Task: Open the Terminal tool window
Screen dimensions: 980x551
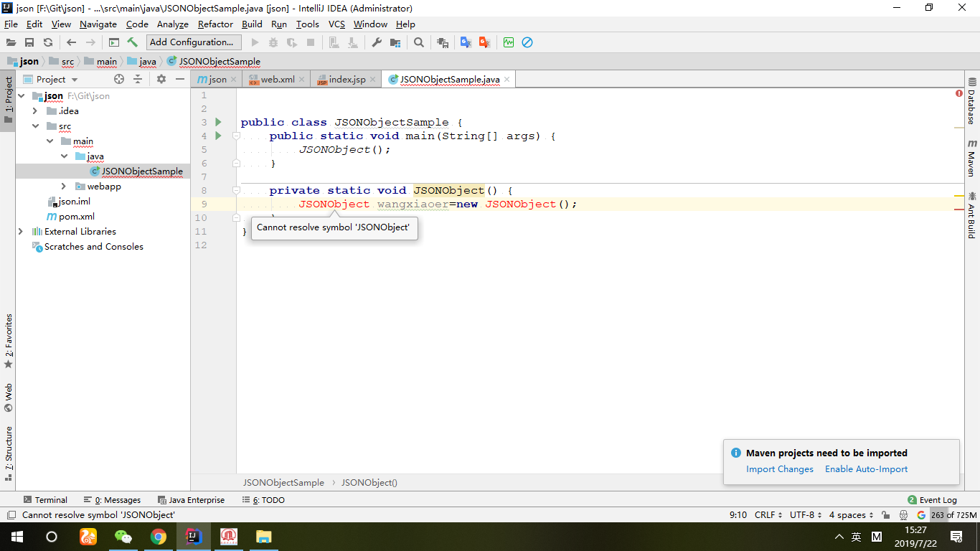Action: (45, 499)
